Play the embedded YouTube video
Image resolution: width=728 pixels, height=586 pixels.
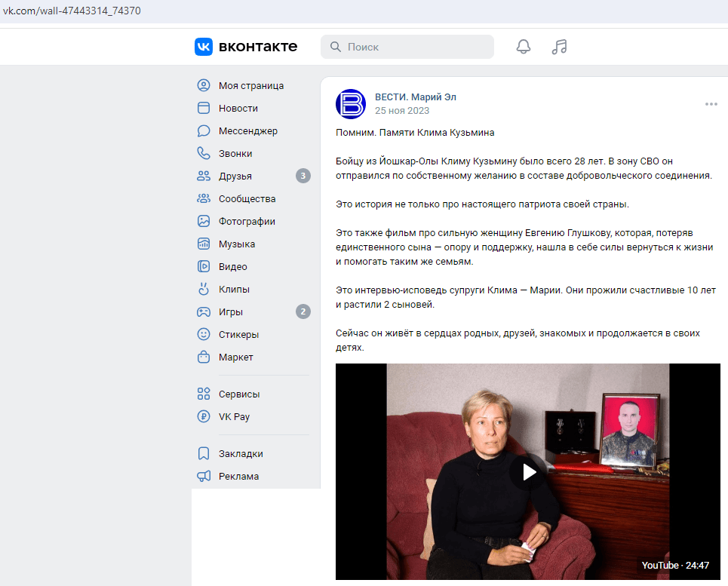[x=528, y=472]
